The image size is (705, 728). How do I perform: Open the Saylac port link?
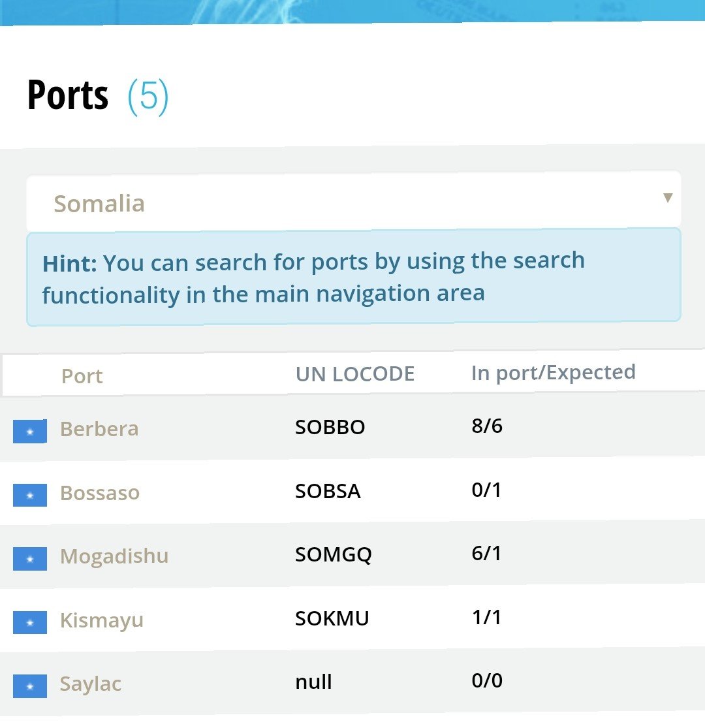(91, 684)
